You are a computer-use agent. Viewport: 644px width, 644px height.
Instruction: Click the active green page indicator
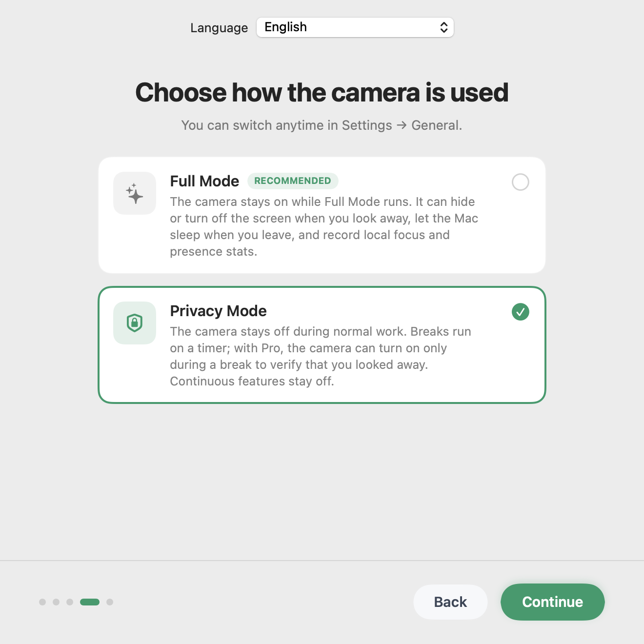(x=90, y=602)
